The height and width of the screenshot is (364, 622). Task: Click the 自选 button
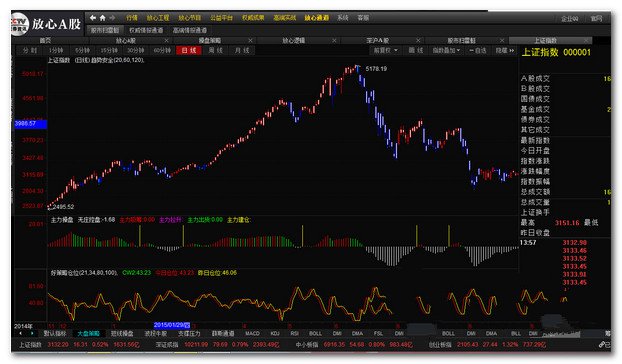click(478, 50)
